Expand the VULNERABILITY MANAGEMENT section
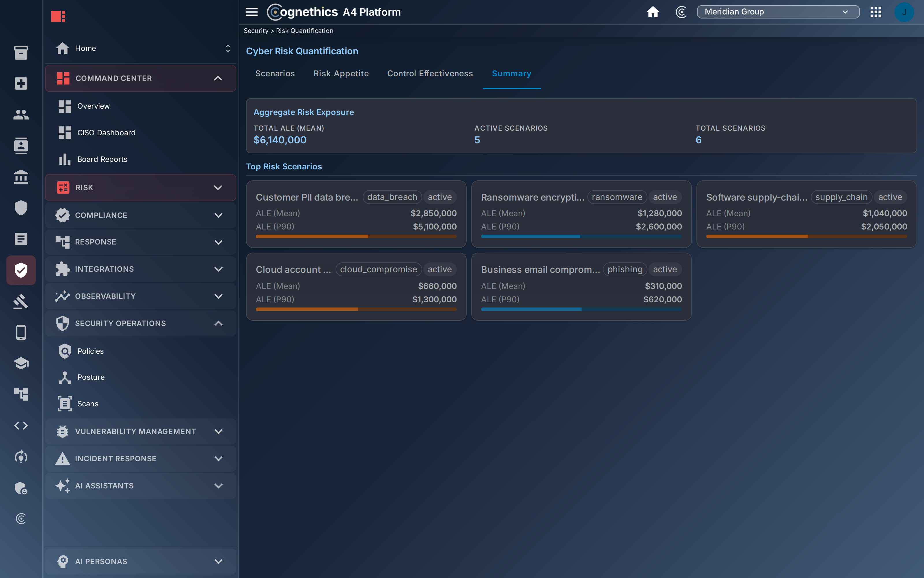 coord(141,431)
